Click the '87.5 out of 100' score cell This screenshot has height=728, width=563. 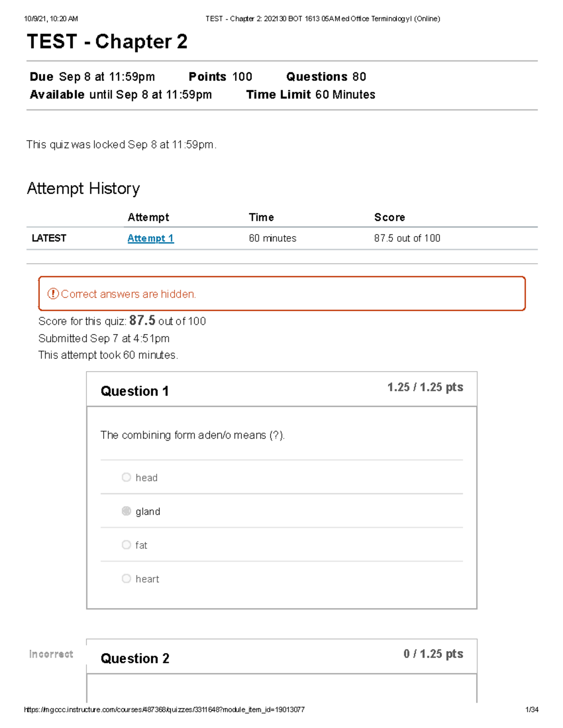tap(407, 238)
